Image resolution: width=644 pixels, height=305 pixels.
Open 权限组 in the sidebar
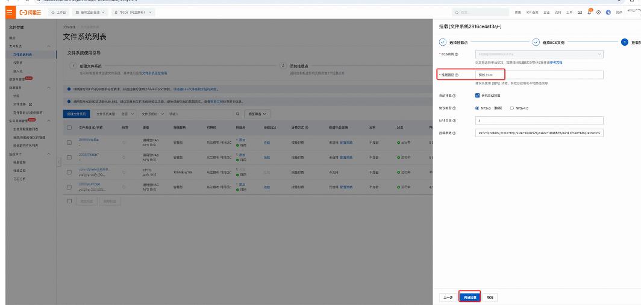[17, 63]
